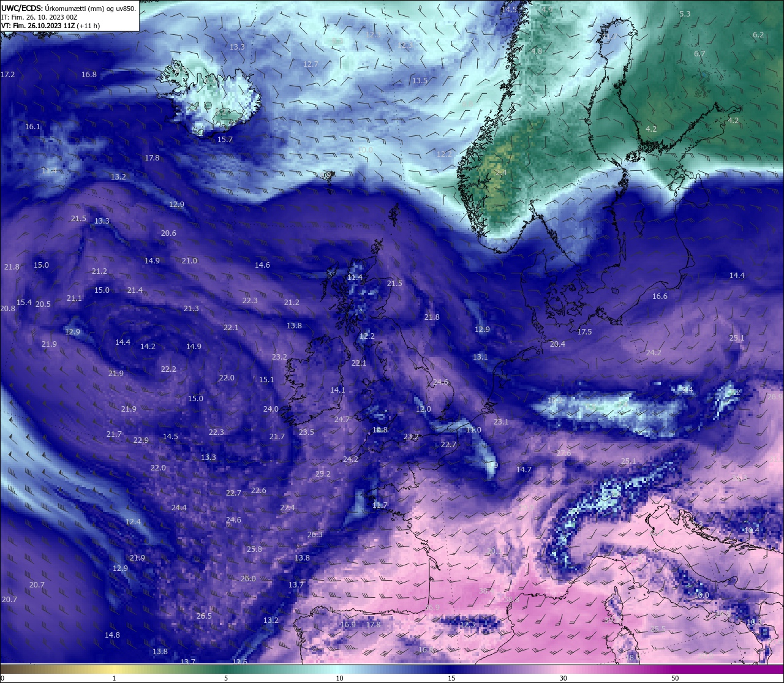Click the legend tick label '50'
Viewport: 784px width, 683px height.
[675, 678]
